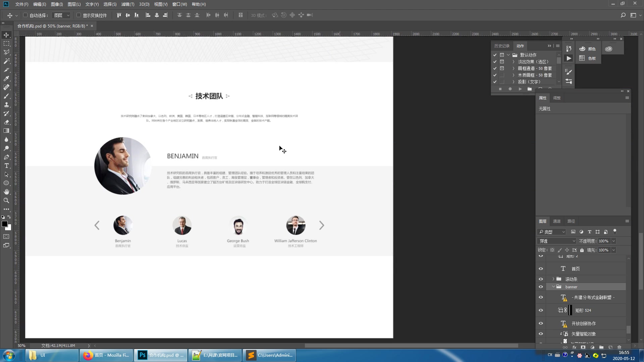Click the Gradient tool icon
The height and width of the screenshot is (362, 644).
7,130
